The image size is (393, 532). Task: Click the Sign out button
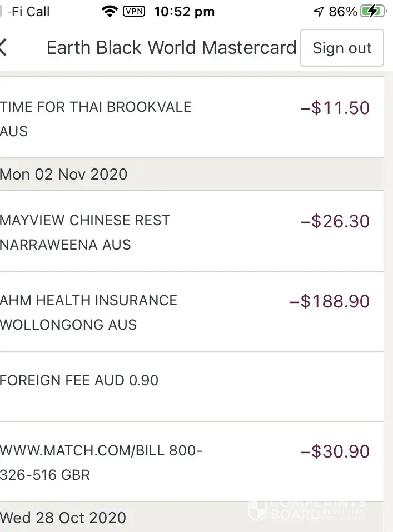pos(342,48)
